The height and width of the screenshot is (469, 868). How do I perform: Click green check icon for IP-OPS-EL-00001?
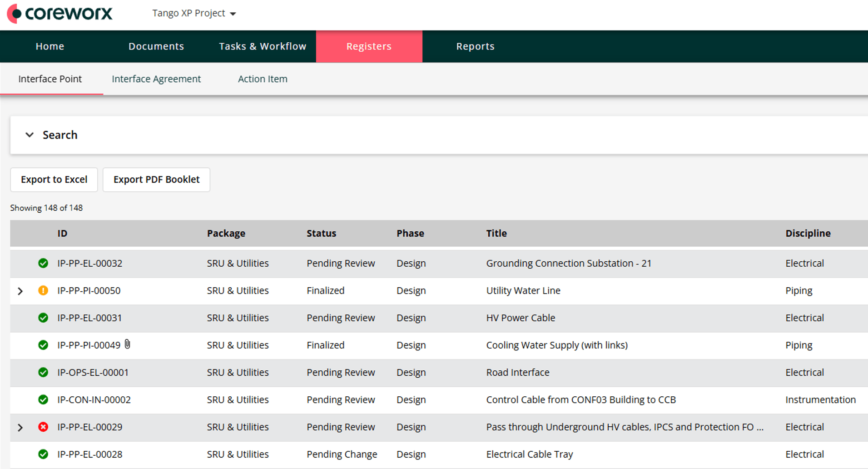[43, 372]
